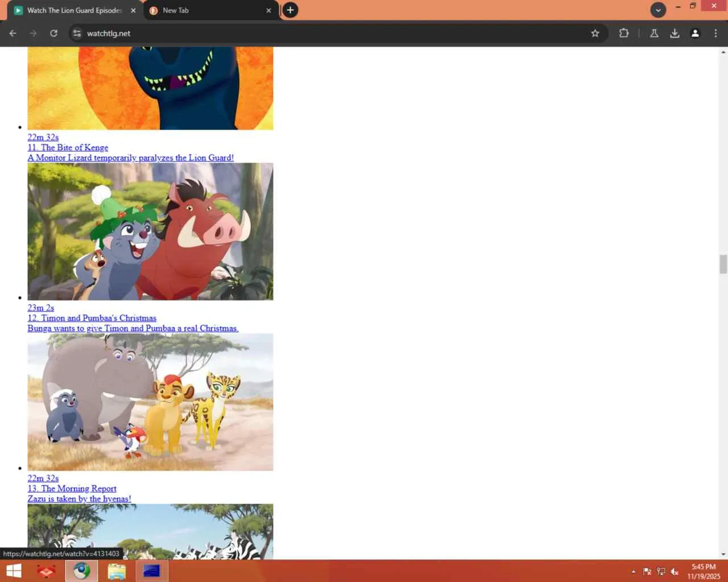The image size is (728, 582).
Task: Go back to the previous page
Action: (x=13, y=34)
